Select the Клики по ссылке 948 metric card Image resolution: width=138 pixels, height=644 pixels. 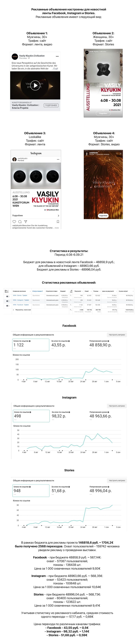tap(31, 491)
